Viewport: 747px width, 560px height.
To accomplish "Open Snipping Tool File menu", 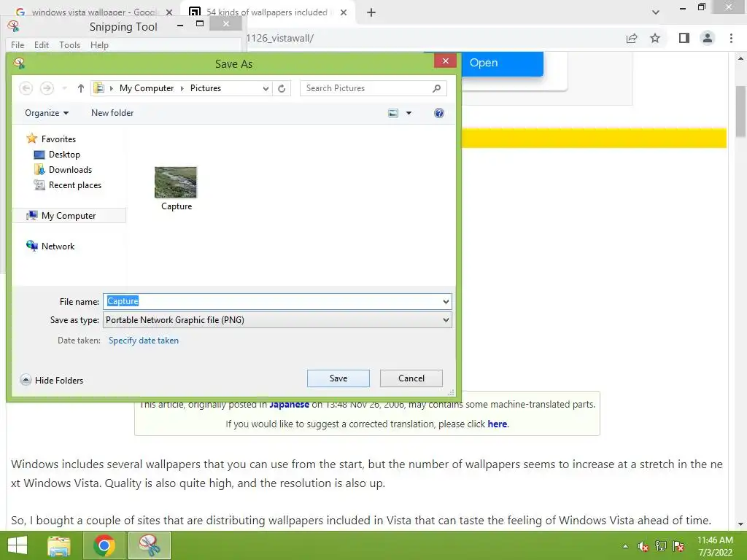I will (18, 44).
